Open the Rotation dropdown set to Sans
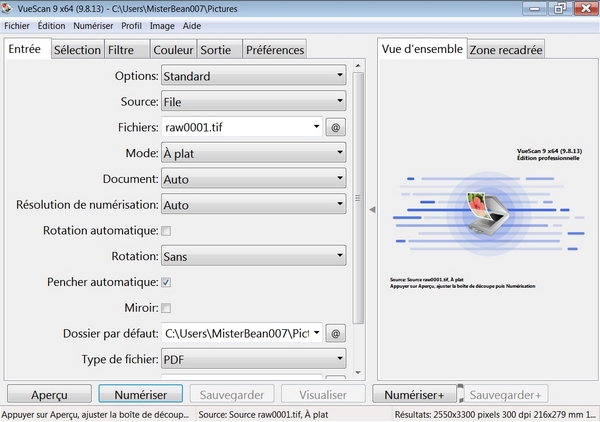600x422 pixels. 254,256
